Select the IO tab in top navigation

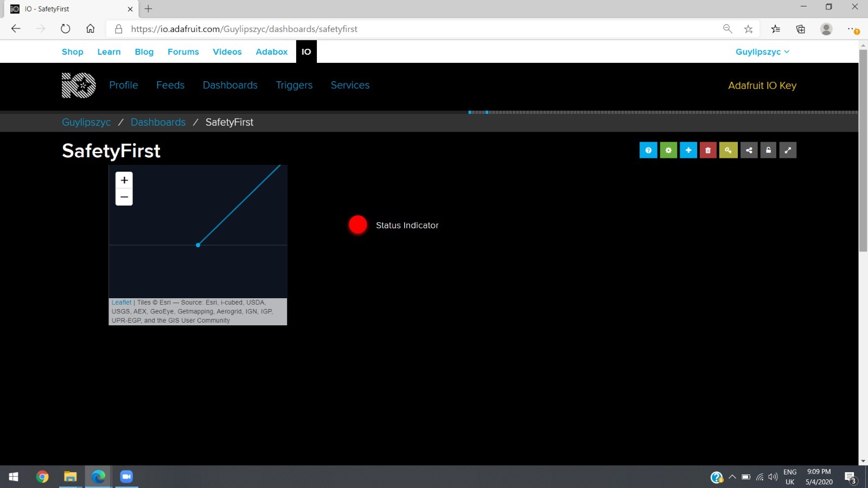(x=307, y=52)
